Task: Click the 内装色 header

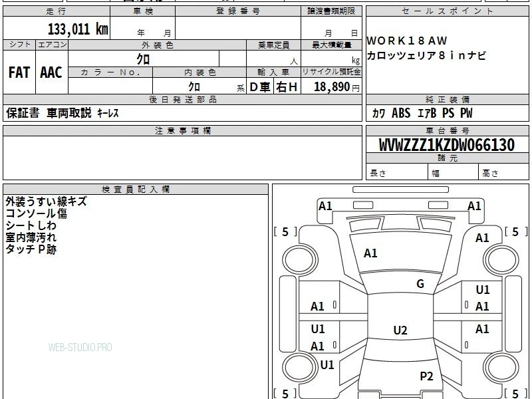Action: [x=199, y=72]
